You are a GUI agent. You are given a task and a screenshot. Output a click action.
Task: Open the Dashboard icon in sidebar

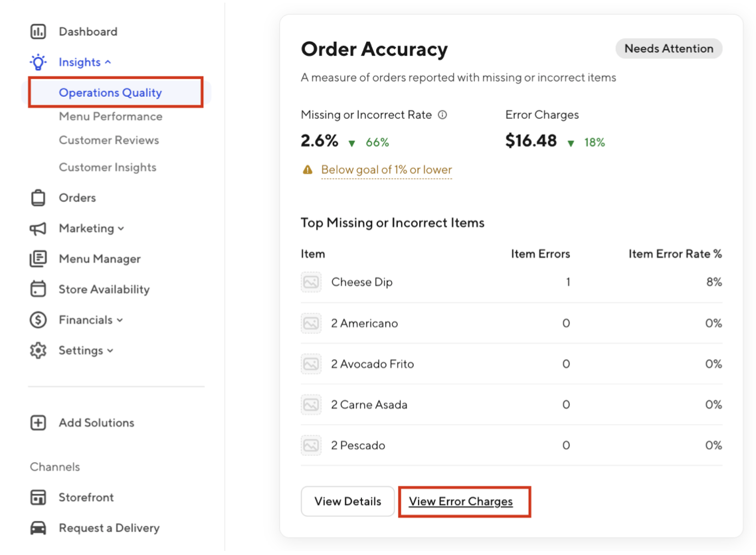pyautogui.click(x=38, y=31)
